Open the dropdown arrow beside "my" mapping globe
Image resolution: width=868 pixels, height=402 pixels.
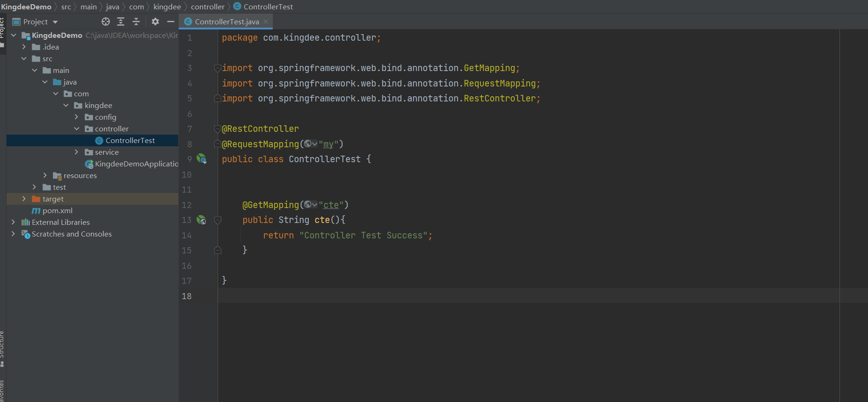point(315,144)
